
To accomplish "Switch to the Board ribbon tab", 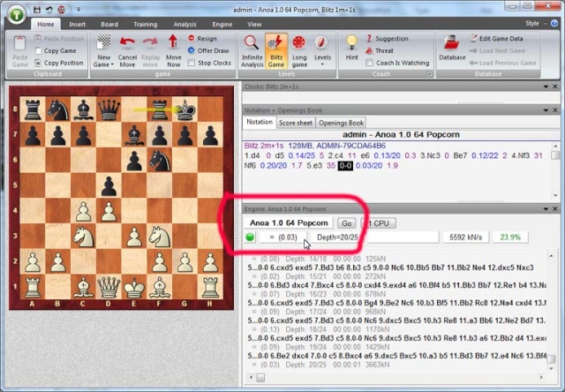I will [x=109, y=24].
